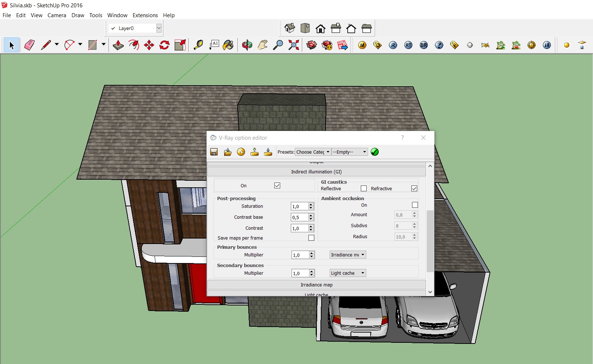Expand the Light cache secondary engine dropdown

(x=348, y=273)
